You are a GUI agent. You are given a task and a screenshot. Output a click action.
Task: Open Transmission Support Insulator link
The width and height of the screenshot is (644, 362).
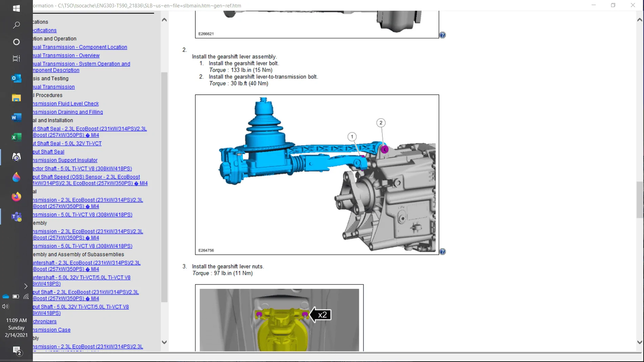(65, 160)
